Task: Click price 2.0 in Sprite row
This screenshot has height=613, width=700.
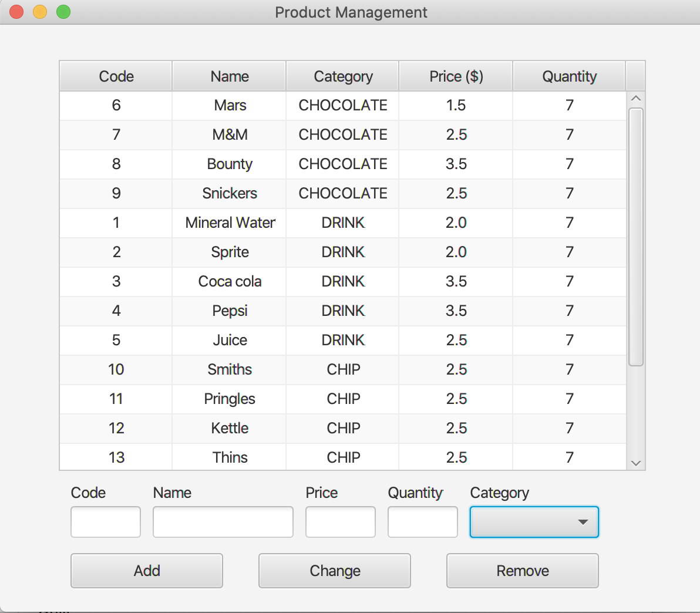Action: pyautogui.click(x=456, y=252)
